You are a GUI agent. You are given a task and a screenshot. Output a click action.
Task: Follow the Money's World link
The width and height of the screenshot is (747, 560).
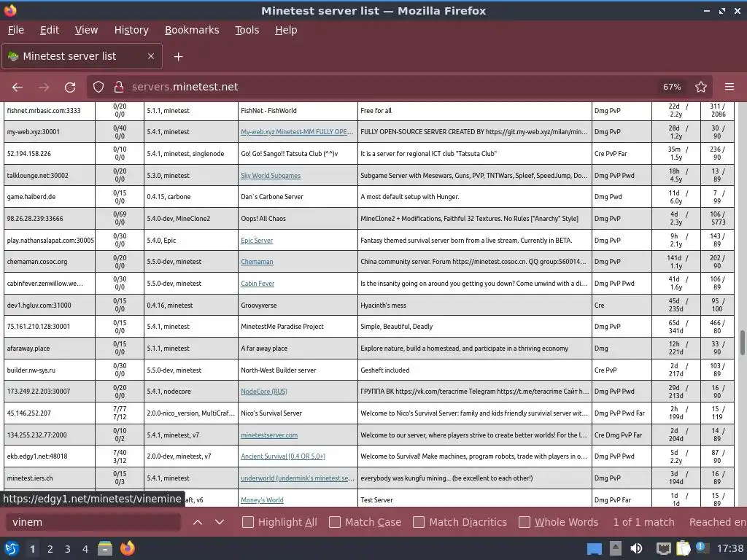pyautogui.click(x=262, y=500)
